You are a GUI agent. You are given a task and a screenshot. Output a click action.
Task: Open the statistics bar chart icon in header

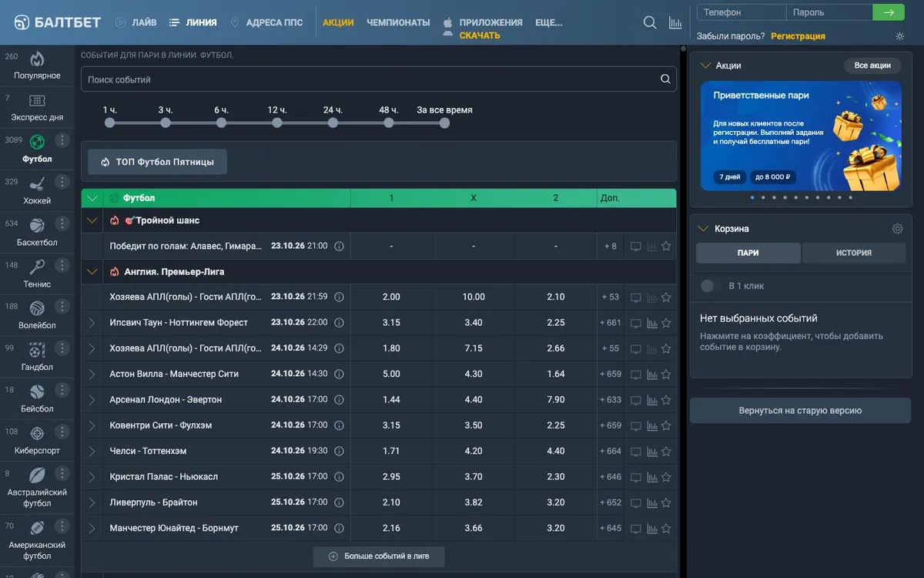[x=675, y=22]
